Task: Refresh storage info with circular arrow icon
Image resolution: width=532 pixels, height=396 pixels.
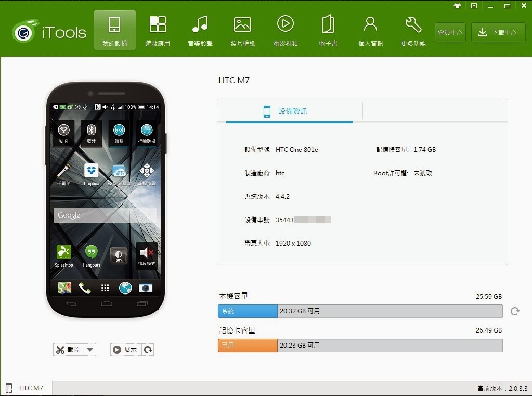Action: (x=515, y=311)
